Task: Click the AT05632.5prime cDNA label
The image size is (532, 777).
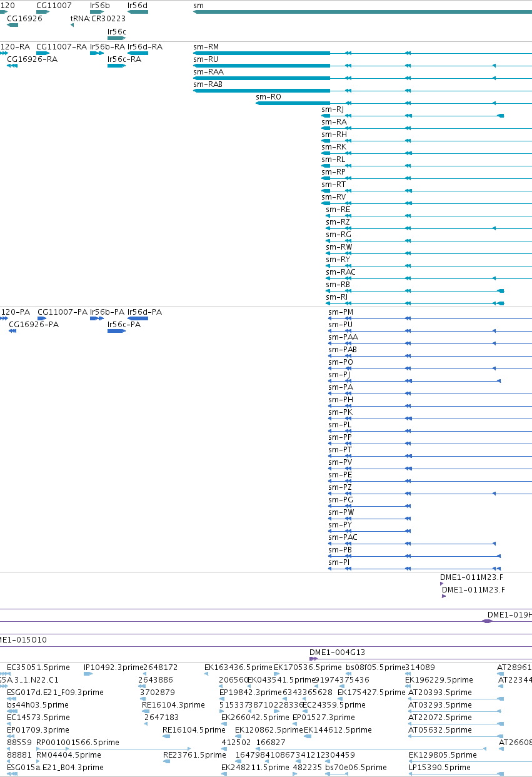Action: (440, 730)
